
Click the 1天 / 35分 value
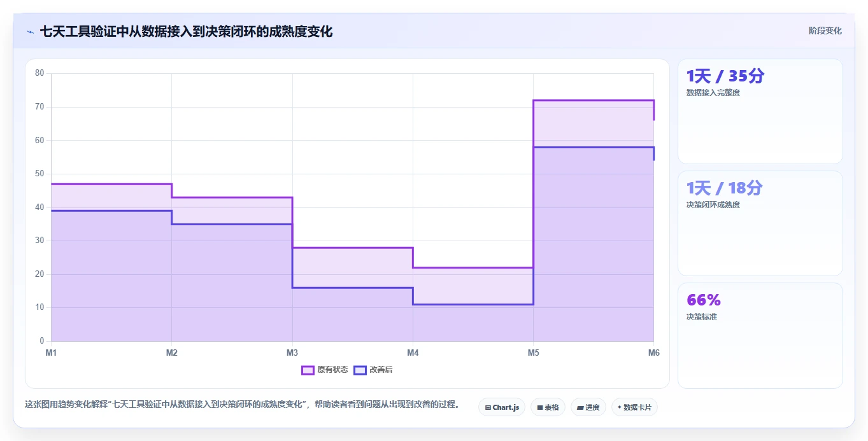(725, 76)
